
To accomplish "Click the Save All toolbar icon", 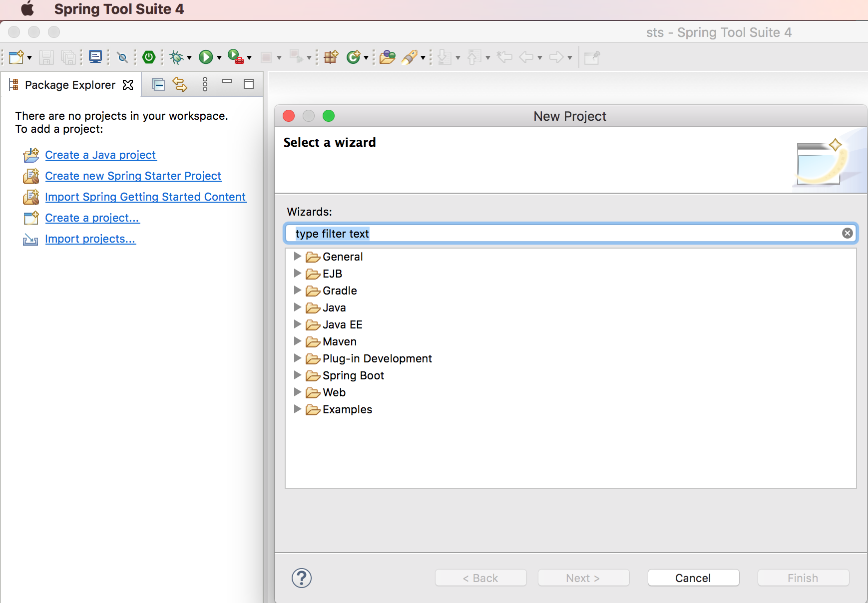I will point(68,57).
